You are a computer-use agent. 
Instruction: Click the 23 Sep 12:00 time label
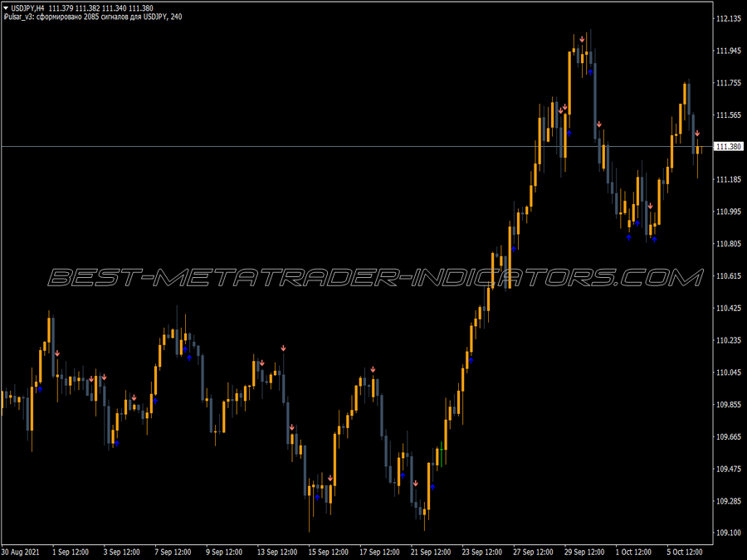[x=481, y=552]
